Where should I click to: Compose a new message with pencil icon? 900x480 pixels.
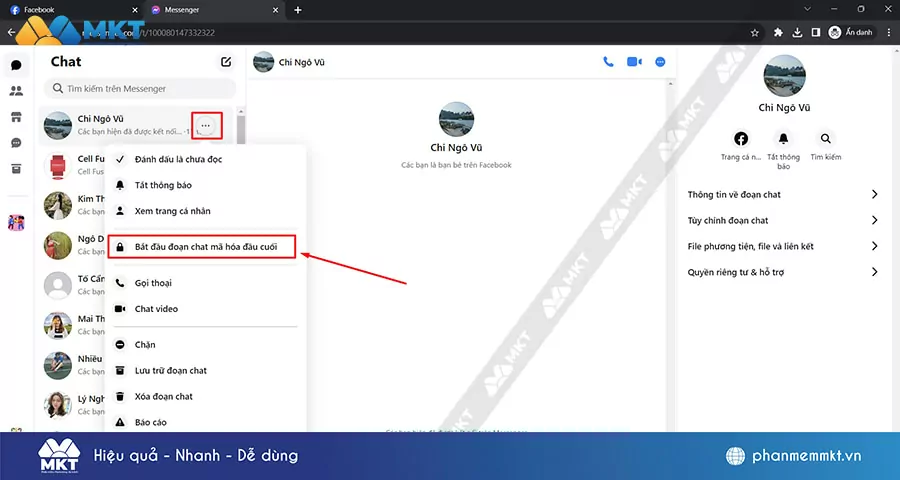click(226, 61)
